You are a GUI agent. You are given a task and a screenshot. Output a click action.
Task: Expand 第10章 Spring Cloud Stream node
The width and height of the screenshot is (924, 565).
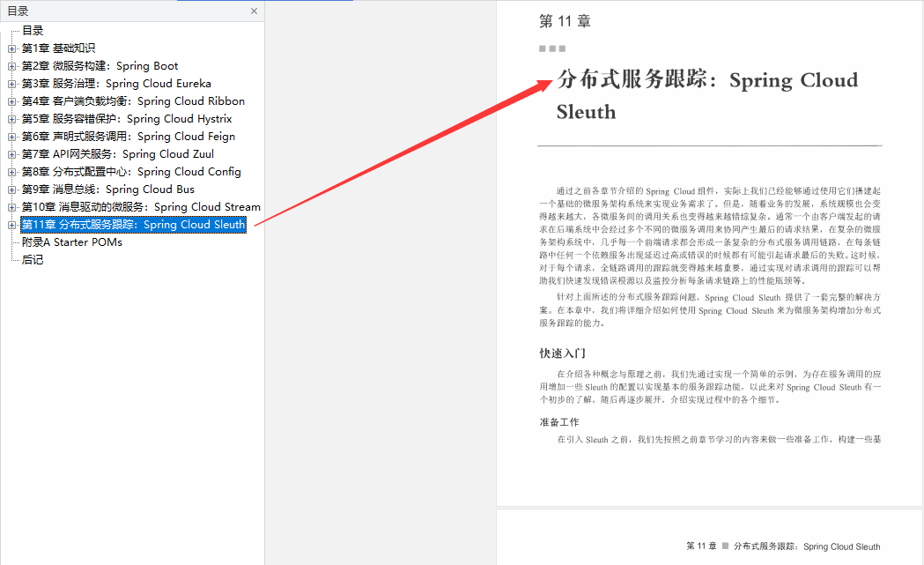tap(11, 208)
